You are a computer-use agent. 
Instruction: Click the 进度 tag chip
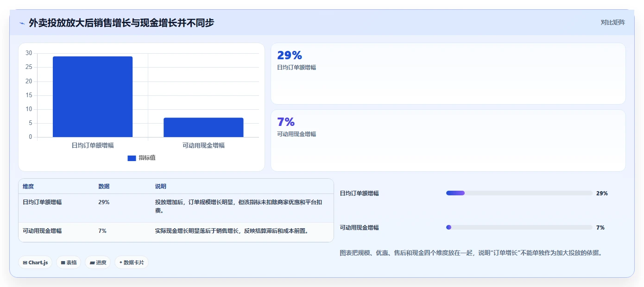(x=98, y=262)
